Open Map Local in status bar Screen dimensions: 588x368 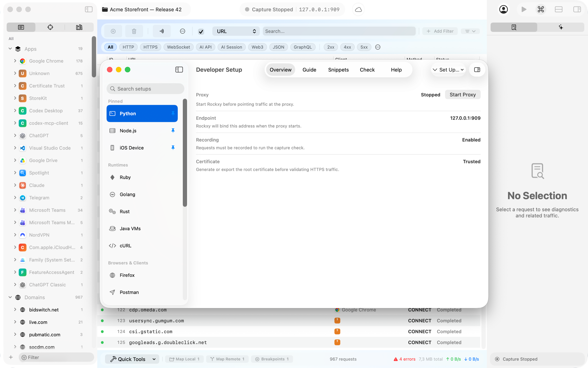pyautogui.click(x=184, y=359)
